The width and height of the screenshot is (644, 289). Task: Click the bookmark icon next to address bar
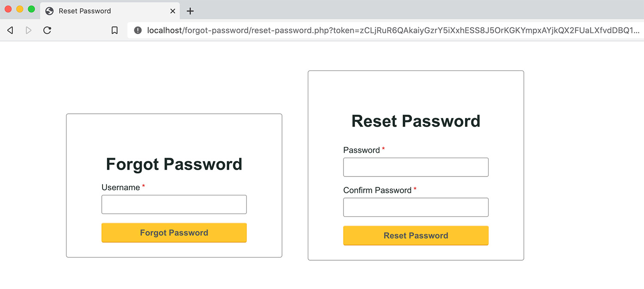pos(114,30)
